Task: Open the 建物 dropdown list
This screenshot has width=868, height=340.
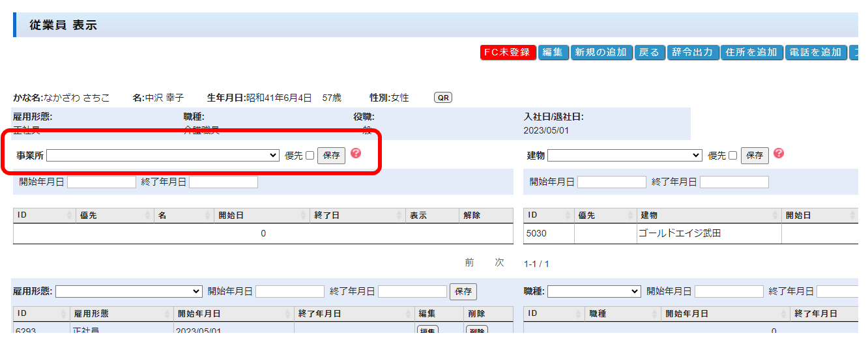Action: [624, 156]
